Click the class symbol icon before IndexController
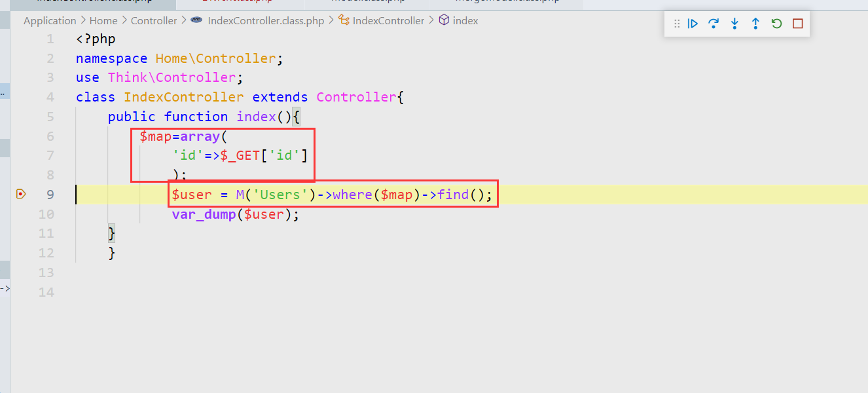Image resolution: width=868 pixels, height=393 pixels. coord(344,20)
